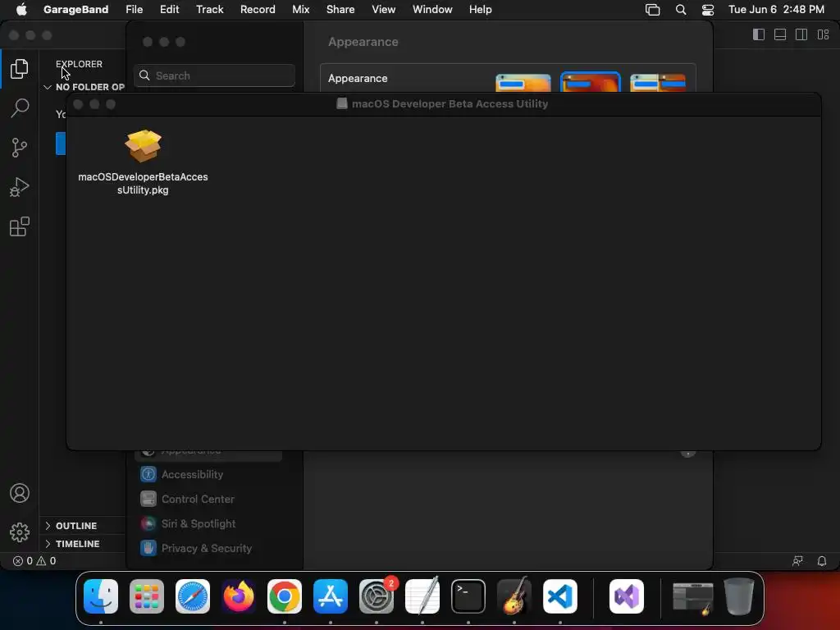Open the Accounts menu in VS Code
The image size is (840, 630).
pyautogui.click(x=20, y=493)
